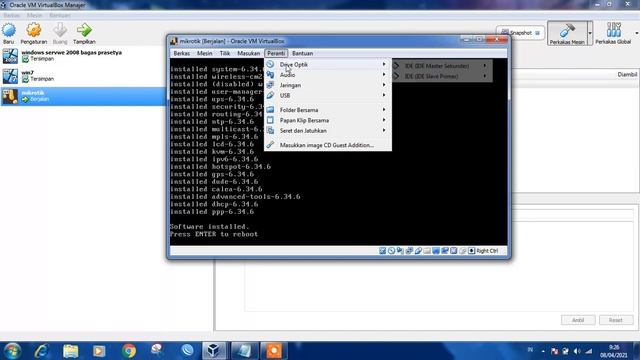
Task: Select Perkakas Mesin hammer tool button
Action: click(567, 33)
